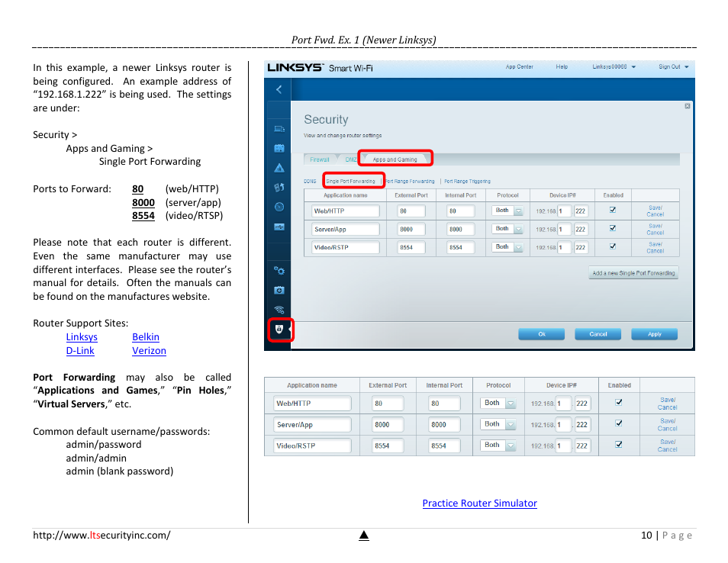Open the Belkin router support link
Screen dimensions: 728x563
coord(146,337)
